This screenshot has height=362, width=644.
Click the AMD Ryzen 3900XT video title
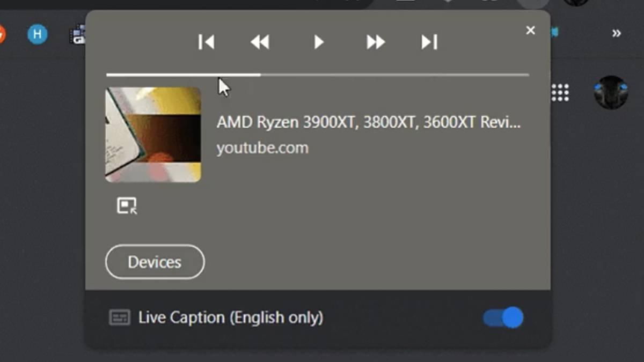[x=369, y=122]
